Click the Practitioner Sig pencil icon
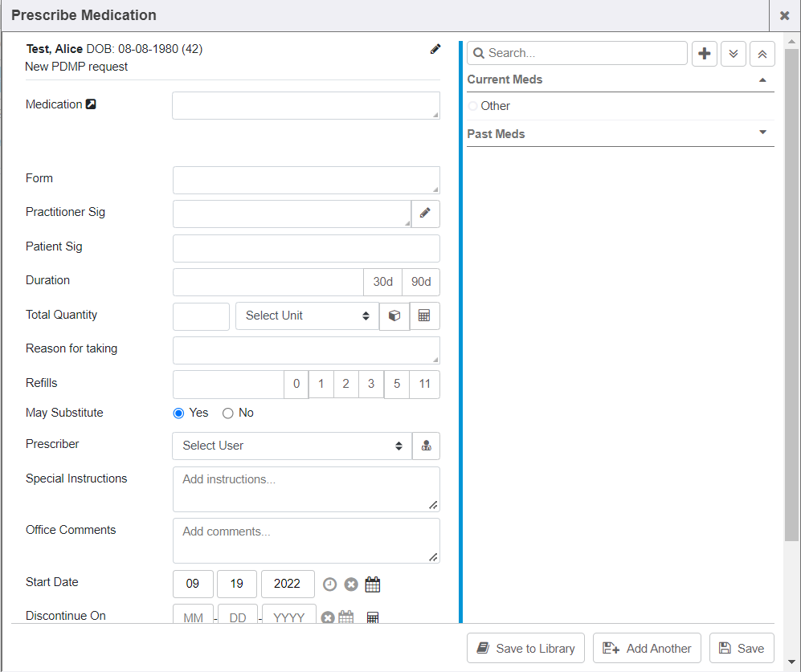 click(425, 213)
